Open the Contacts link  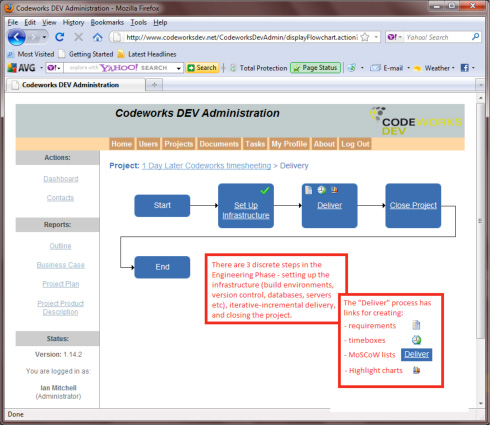click(60, 198)
